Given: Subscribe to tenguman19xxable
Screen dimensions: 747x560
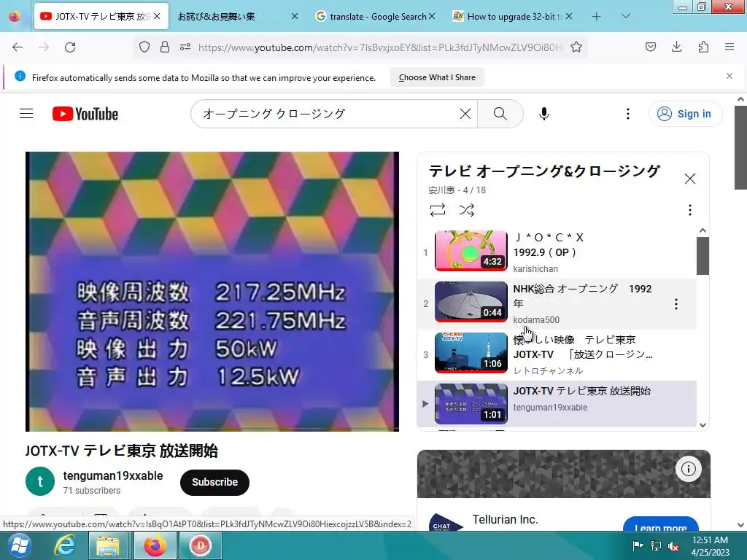Looking at the screenshot, I should click(x=215, y=482).
